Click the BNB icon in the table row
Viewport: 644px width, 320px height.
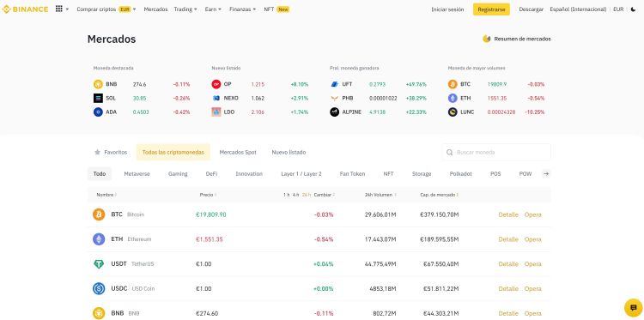[99, 313]
